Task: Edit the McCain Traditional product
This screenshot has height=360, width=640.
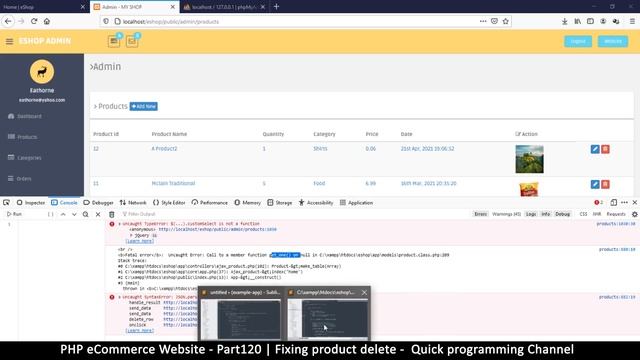Action: pos(595,184)
